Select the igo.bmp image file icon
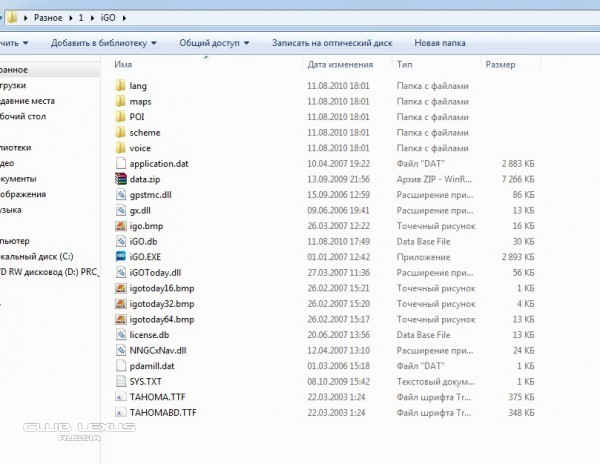The height and width of the screenshot is (464, 600). [x=121, y=226]
